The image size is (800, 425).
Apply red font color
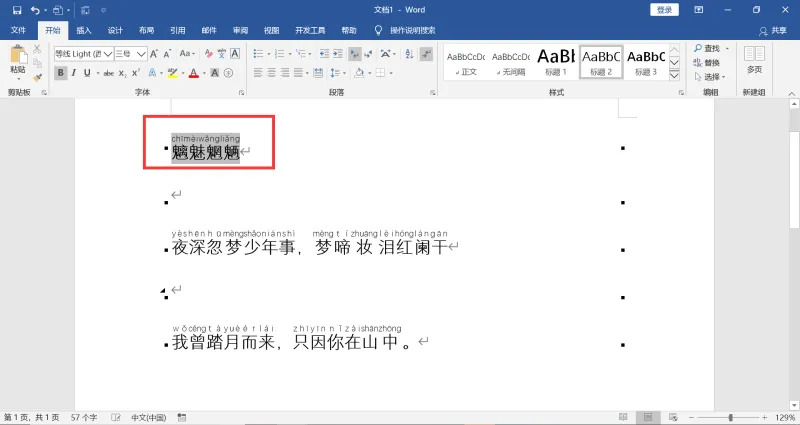(x=193, y=73)
